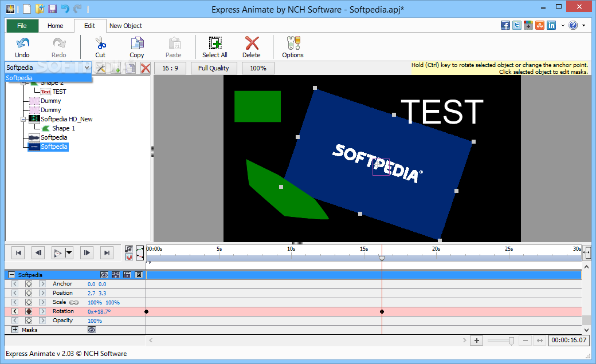The height and width of the screenshot is (364, 596).
Task: Click Rotation keyframe at 16 seconds
Action: (382, 311)
